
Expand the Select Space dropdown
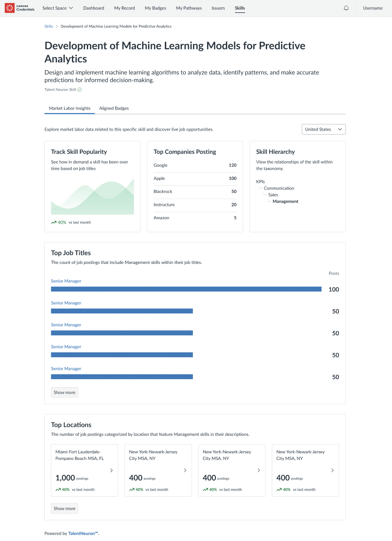point(58,8)
